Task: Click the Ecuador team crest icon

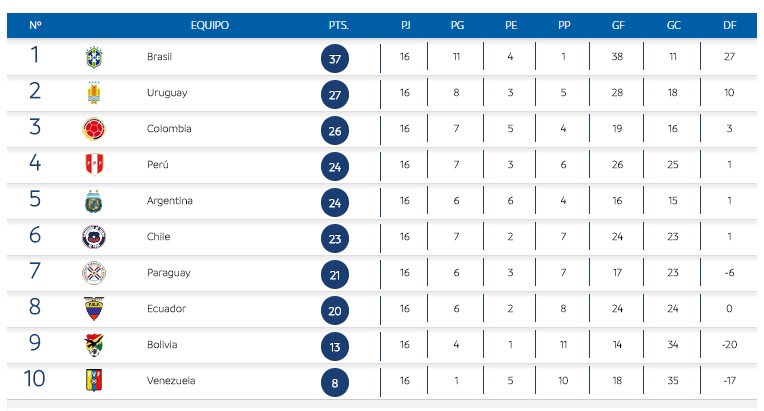Action: tap(94, 309)
